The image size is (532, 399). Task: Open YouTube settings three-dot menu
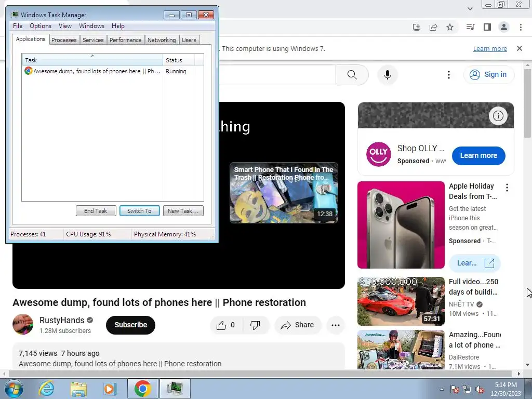(449, 75)
